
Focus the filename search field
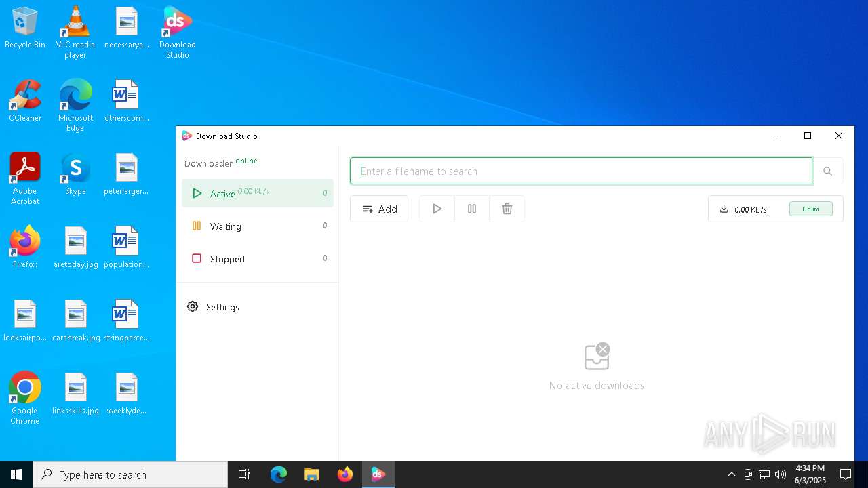point(581,171)
